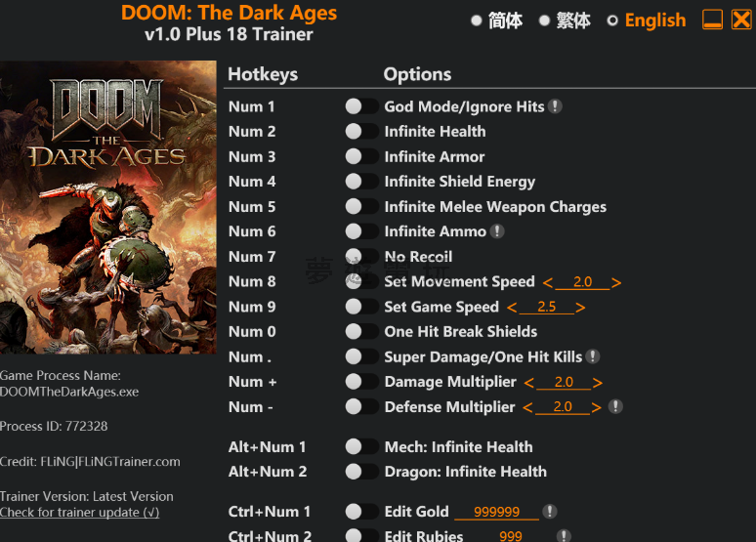Enable Edit Gold toggle
This screenshot has height=542, width=756.
[x=361, y=511]
